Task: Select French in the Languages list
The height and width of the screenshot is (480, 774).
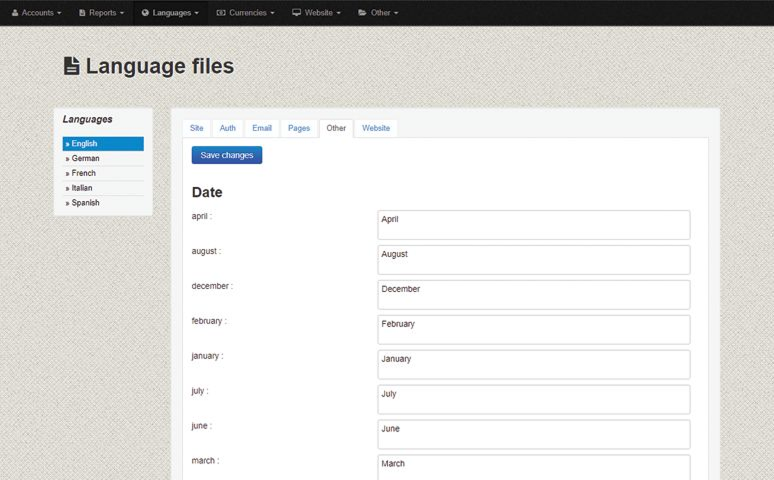Action: coord(103,173)
